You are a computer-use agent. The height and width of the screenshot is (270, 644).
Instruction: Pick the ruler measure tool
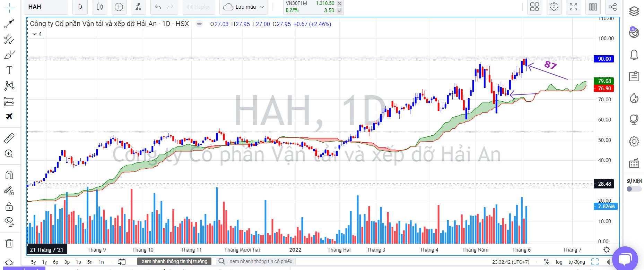pos(9,138)
